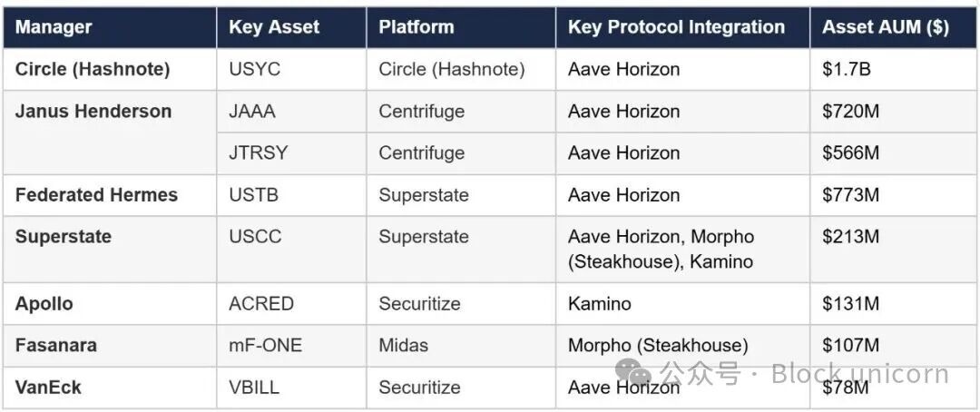Select the Manager column header

(54, 27)
